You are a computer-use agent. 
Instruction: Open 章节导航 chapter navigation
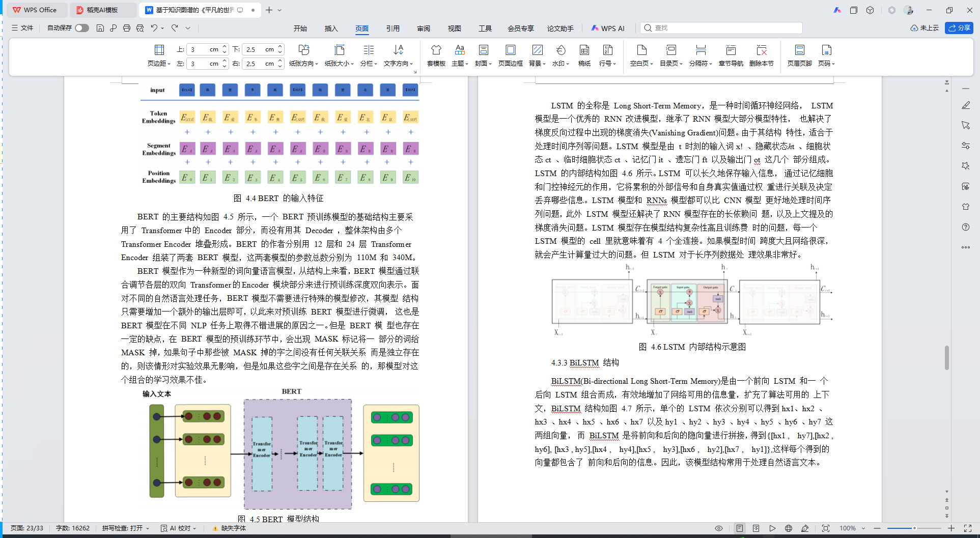coord(731,55)
